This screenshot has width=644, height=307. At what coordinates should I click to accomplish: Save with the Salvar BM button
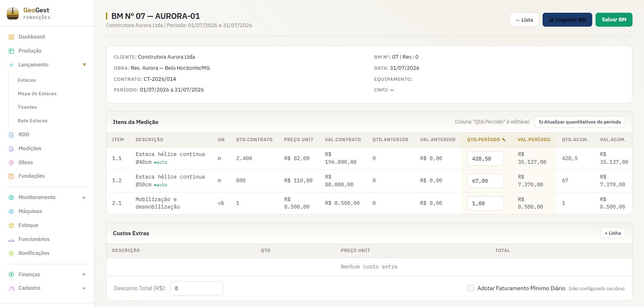(x=614, y=20)
